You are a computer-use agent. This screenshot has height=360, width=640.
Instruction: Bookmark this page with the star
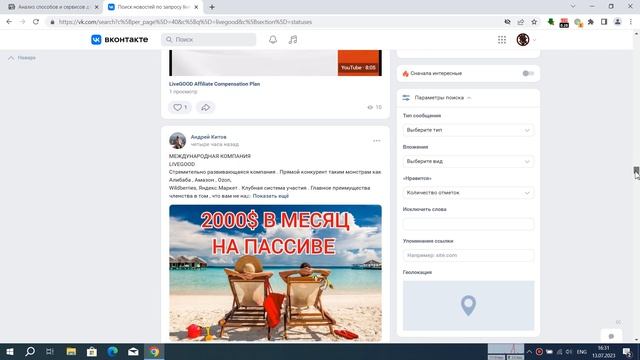[x=534, y=22]
